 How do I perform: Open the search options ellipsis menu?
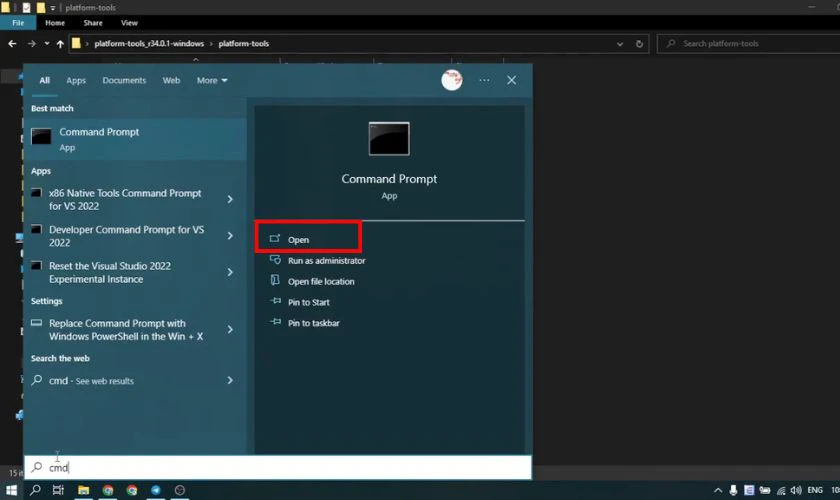pyautogui.click(x=484, y=80)
